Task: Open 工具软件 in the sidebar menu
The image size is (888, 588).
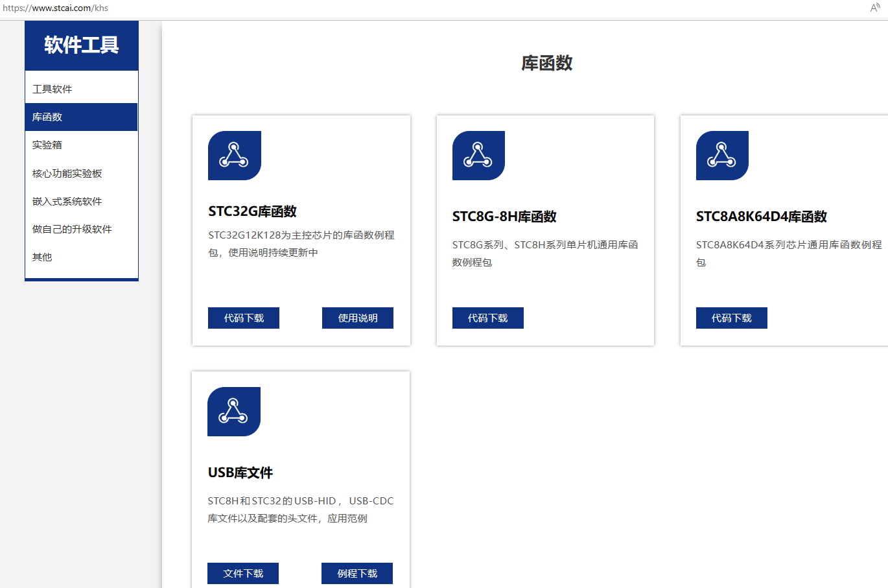Action: tap(82, 89)
